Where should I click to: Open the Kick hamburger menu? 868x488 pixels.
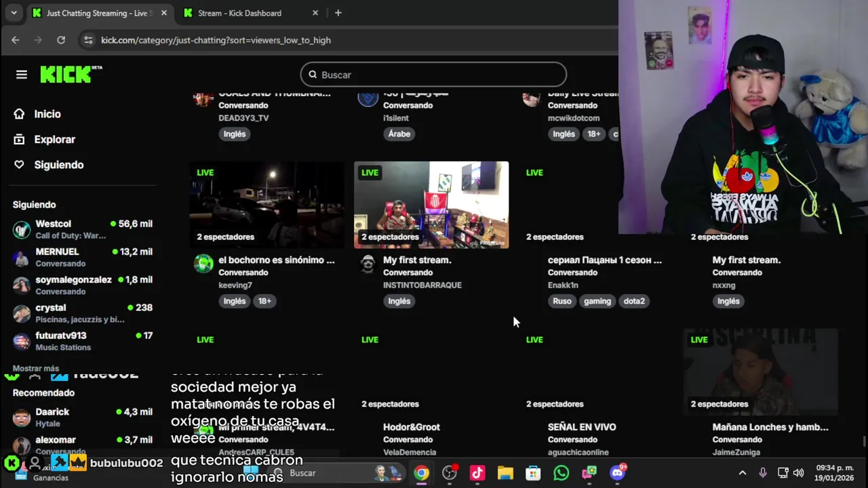(22, 75)
